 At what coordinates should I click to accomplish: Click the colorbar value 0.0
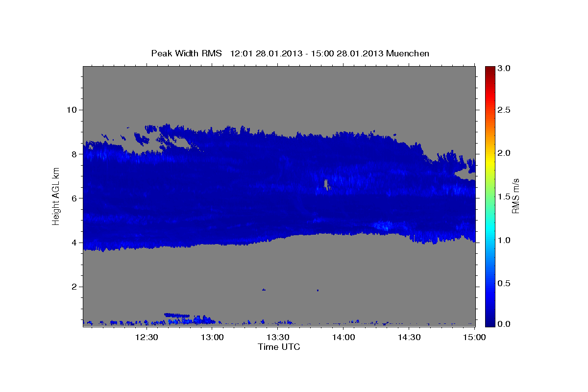(x=504, y=324)
